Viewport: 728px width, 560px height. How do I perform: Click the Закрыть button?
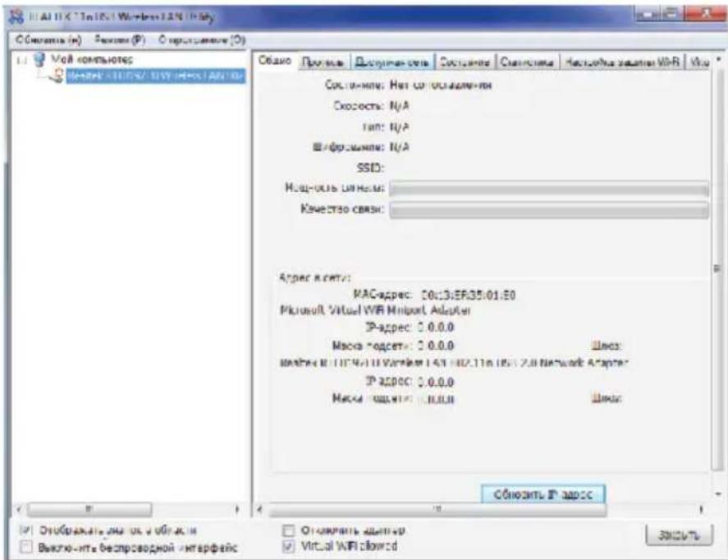pos(680,535)
